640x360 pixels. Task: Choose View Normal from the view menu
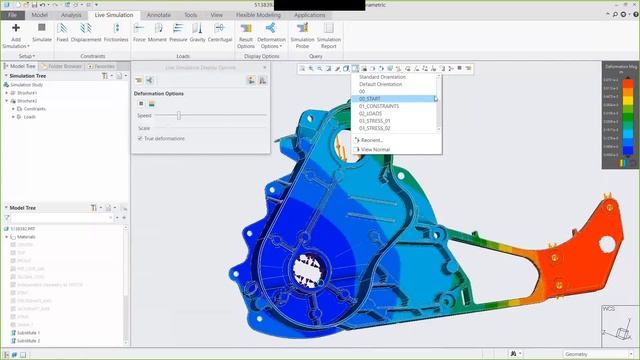[x=376, y=149]
